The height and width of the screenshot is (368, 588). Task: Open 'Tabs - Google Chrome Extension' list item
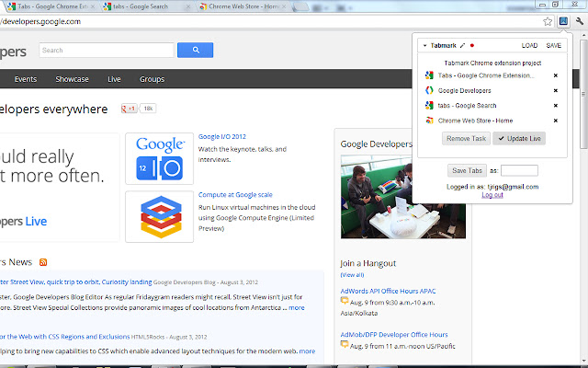[x=486, y=75]
